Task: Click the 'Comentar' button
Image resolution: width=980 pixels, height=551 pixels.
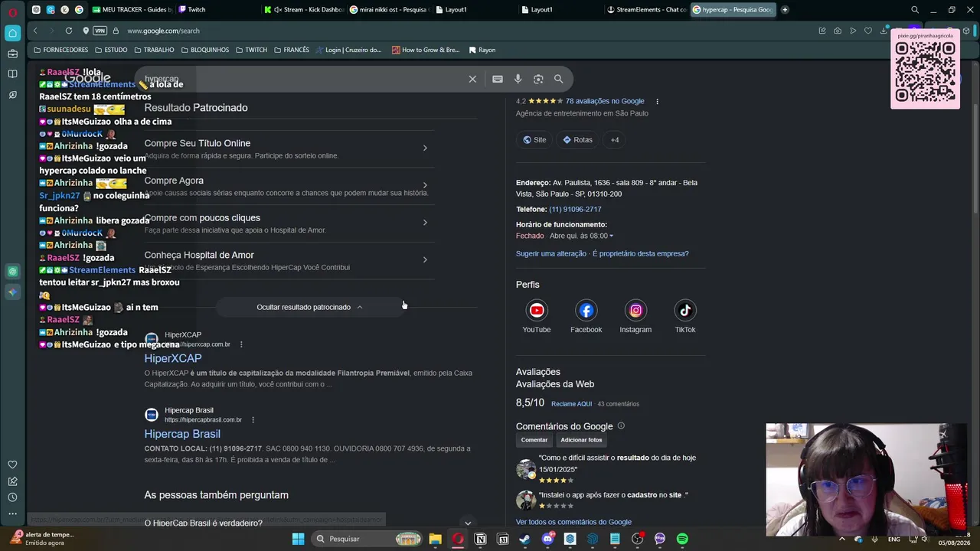Action: 534,440
